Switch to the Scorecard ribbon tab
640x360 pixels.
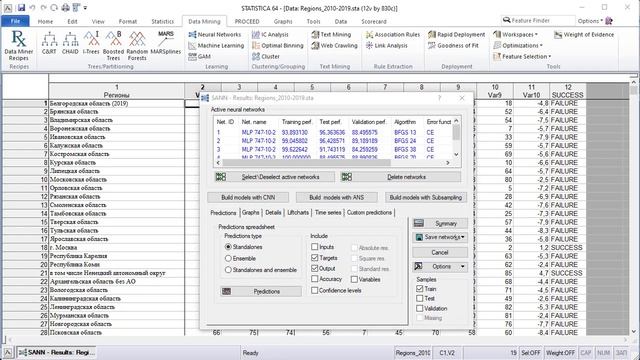373,21
